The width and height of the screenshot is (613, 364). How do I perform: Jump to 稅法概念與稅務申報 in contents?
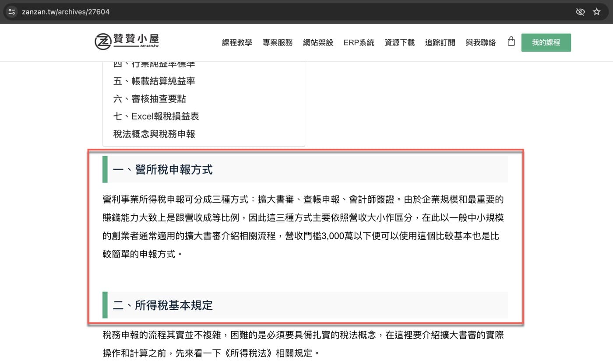pos(154,134)
